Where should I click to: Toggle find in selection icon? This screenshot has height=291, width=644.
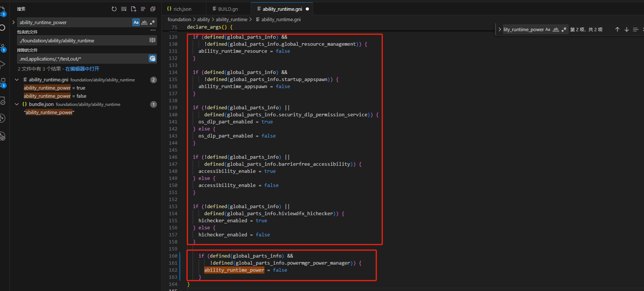pyautogui.click(x=636, y=29)
